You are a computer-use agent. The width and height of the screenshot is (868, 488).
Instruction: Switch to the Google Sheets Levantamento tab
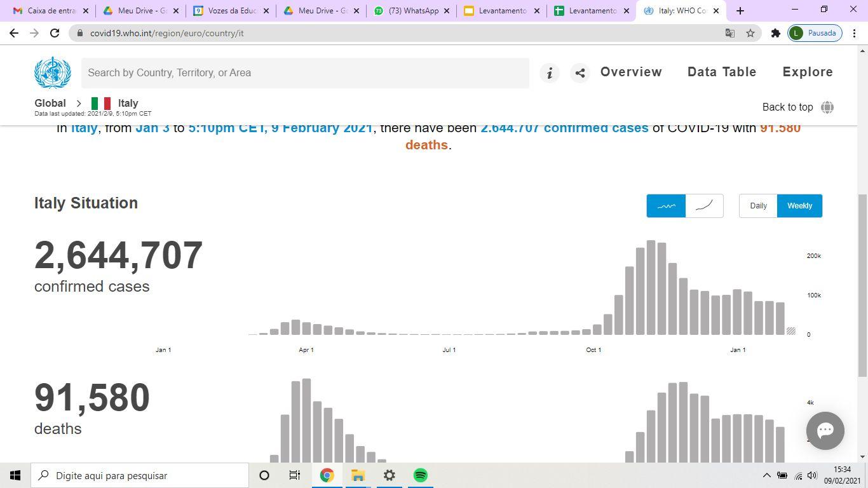pos(592,11)
